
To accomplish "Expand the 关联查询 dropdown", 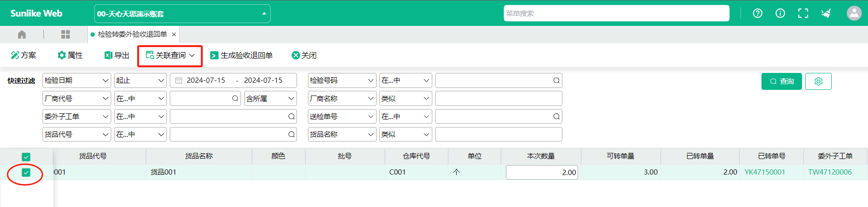I will coord(170,56).
